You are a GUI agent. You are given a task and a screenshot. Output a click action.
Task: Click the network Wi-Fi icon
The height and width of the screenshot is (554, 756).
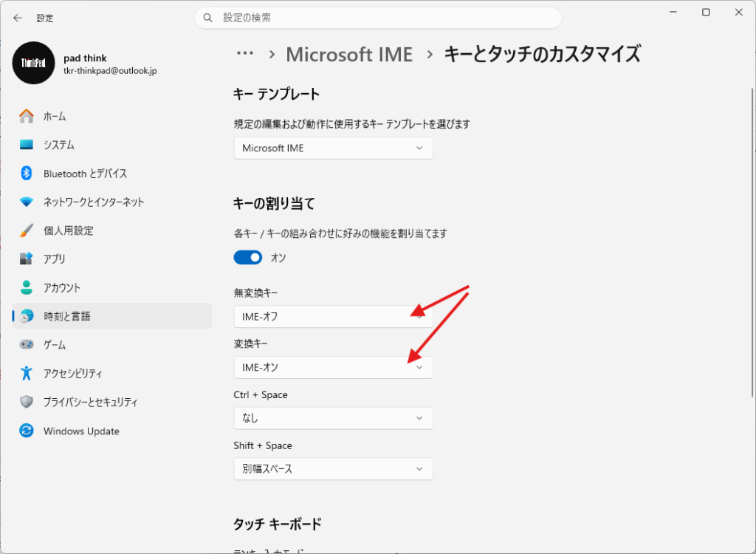click(x=27, y=202)
